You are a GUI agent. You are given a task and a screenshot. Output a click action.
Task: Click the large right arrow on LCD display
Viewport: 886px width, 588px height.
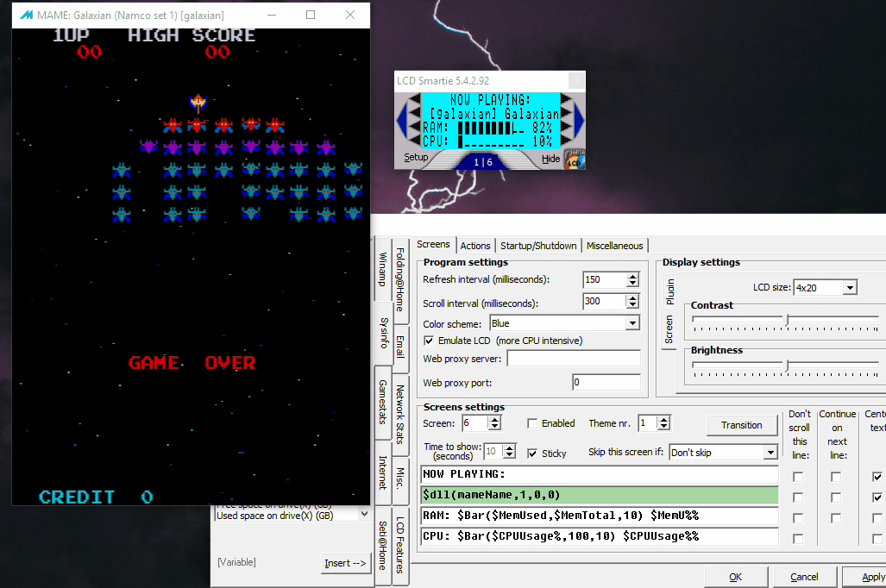pos(578,121)
